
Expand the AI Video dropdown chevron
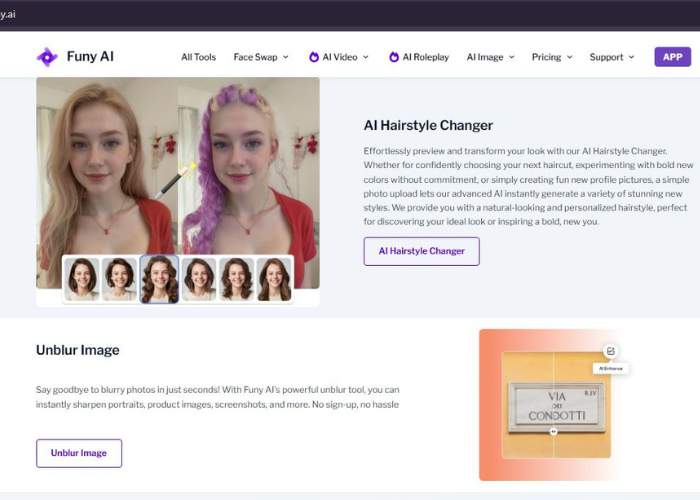click(x=366, y=57)
